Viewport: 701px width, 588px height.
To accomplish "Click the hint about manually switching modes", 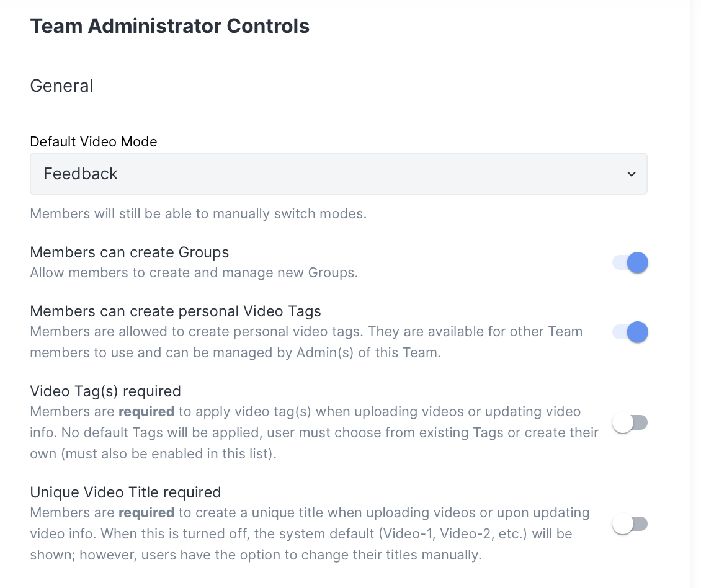I will (198, 214).
